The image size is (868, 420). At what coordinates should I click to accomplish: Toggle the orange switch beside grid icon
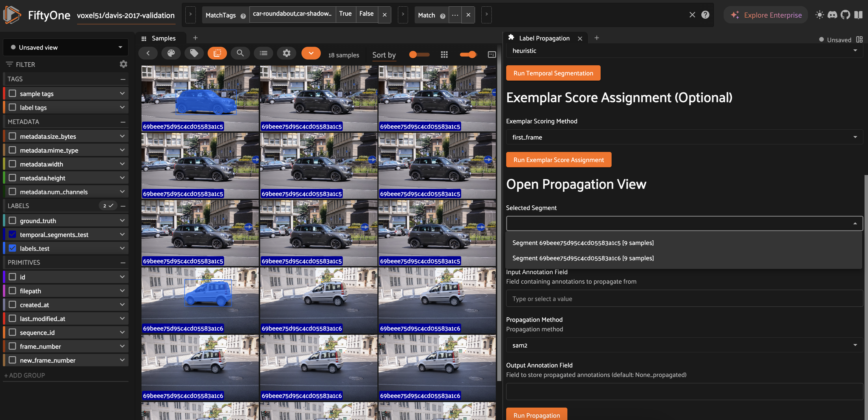(468, 55)
